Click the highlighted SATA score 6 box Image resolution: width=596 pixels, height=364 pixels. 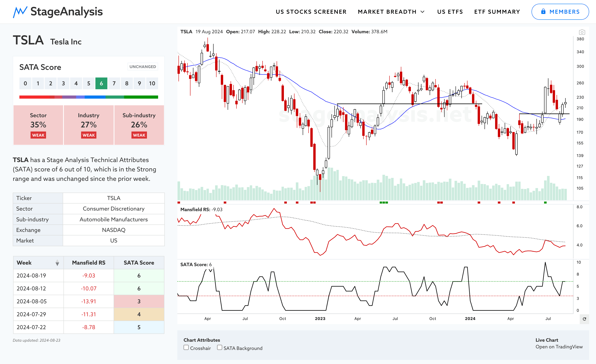pyautogui.click(x=101, y=83)
